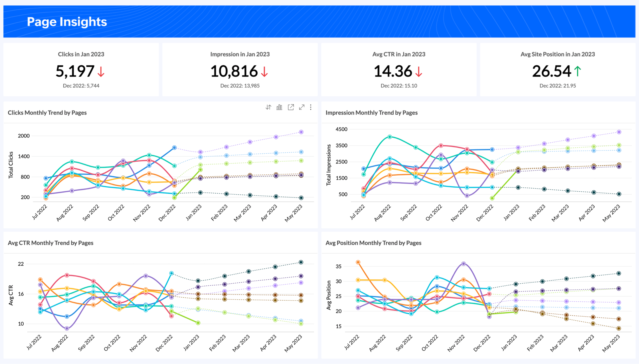Click the 'Avg CTR in Jan 2023' card title
The width and height of the screenshot is (639, 364).
pyautogui.click(x=399, y=54)
